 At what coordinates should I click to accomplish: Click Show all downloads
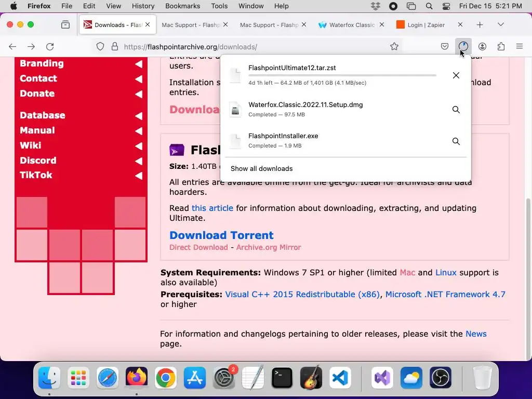262,169
